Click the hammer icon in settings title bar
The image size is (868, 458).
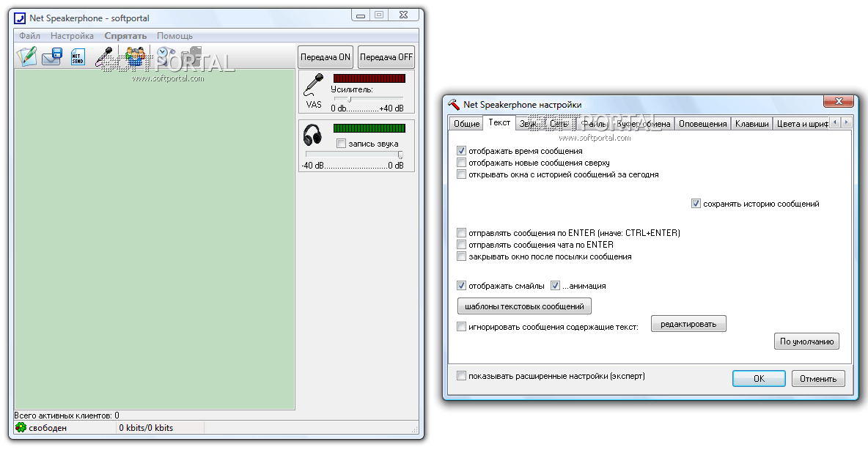tap(454, 105)
